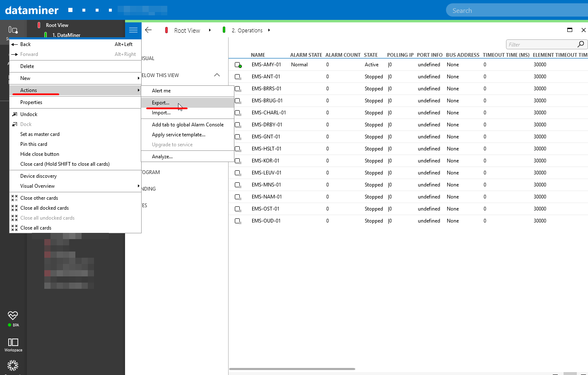Select Analyze... menu entry
The image size is (588, 375).
[x=162, y=157]
